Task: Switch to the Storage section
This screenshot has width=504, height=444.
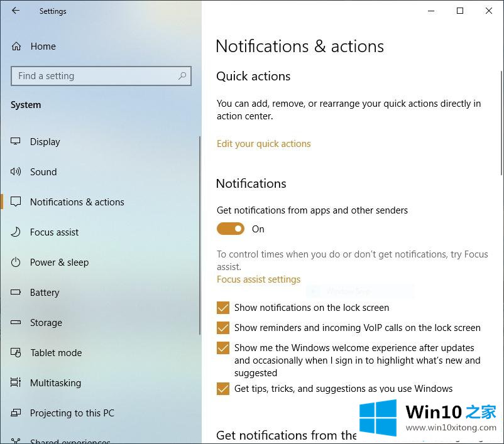Action: click(x=46, y=323)
